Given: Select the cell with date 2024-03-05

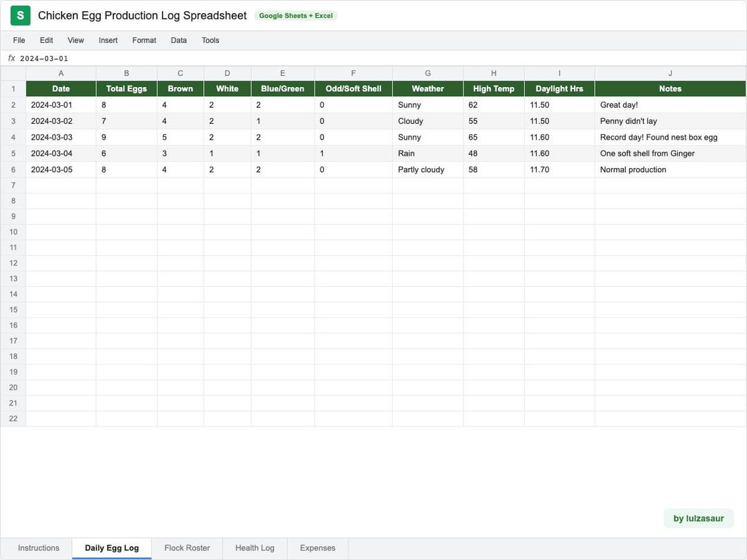Looking at the screenshot, I should 61,169.
